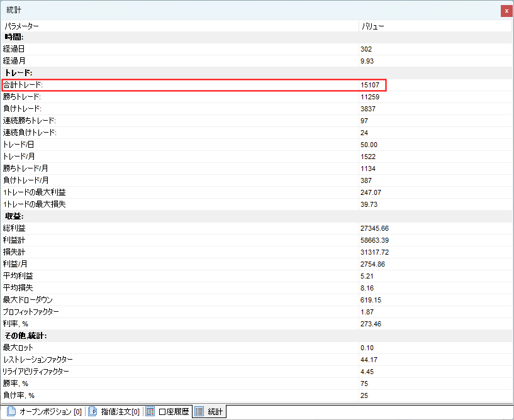Click the monthly profit value 2754.86
The height and width of the screenshot is (420, 514).
tap(372, 264)
